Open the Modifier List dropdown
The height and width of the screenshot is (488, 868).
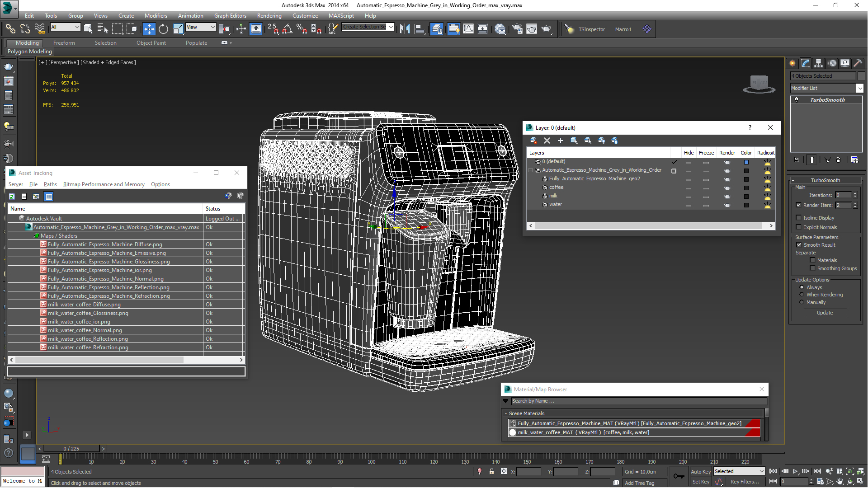pyautogui.click(x=827, y=88)
